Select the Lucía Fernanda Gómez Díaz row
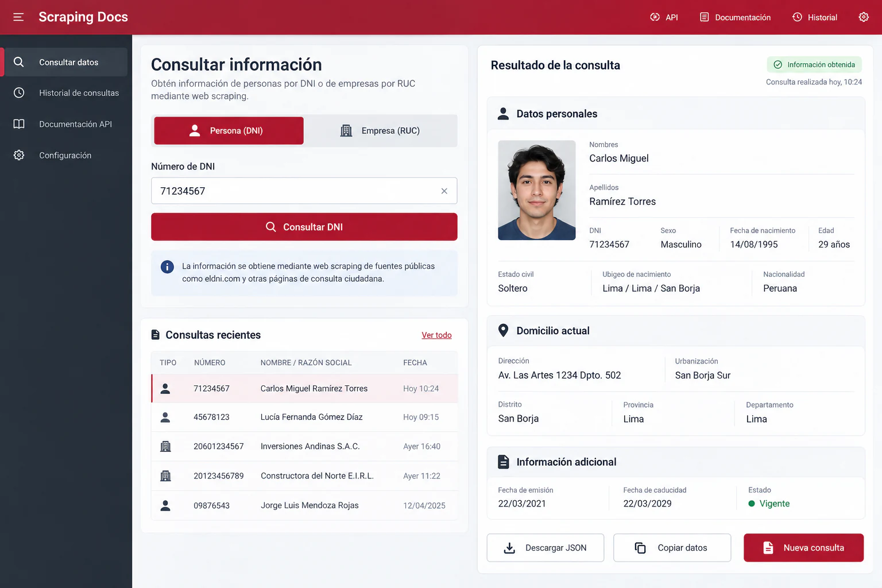This screenshot has height=588, width=882. point(305,417)
